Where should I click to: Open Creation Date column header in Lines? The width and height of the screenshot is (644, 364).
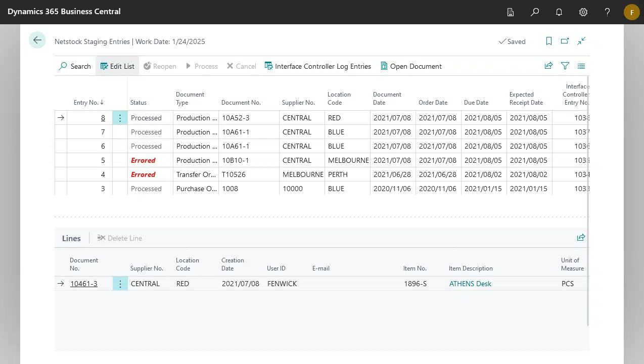[x=233, y=264]
